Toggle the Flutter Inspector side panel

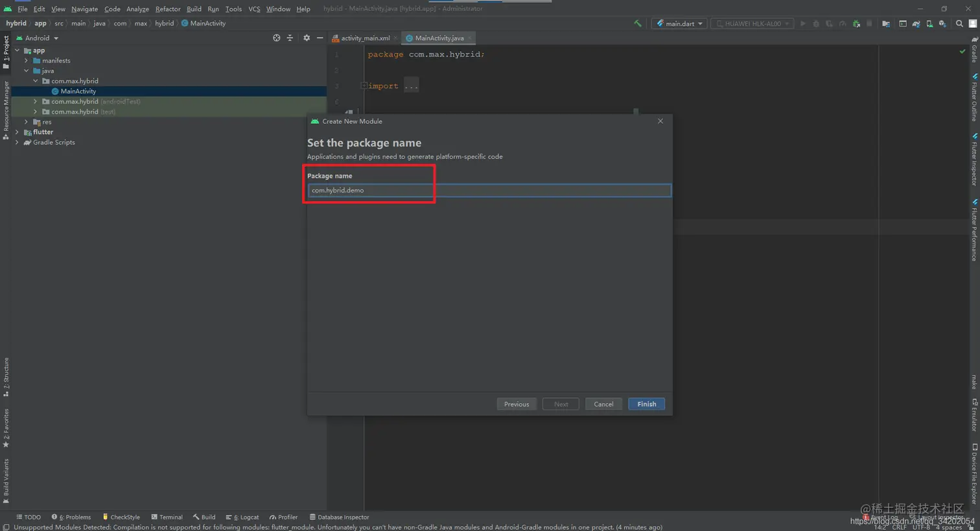coord(974,159)
